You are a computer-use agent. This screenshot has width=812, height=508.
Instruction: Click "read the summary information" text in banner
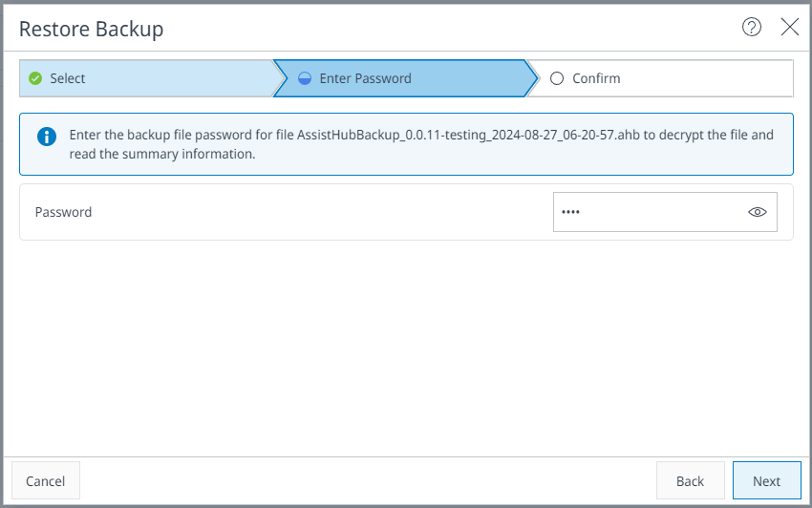pos(162,154)
